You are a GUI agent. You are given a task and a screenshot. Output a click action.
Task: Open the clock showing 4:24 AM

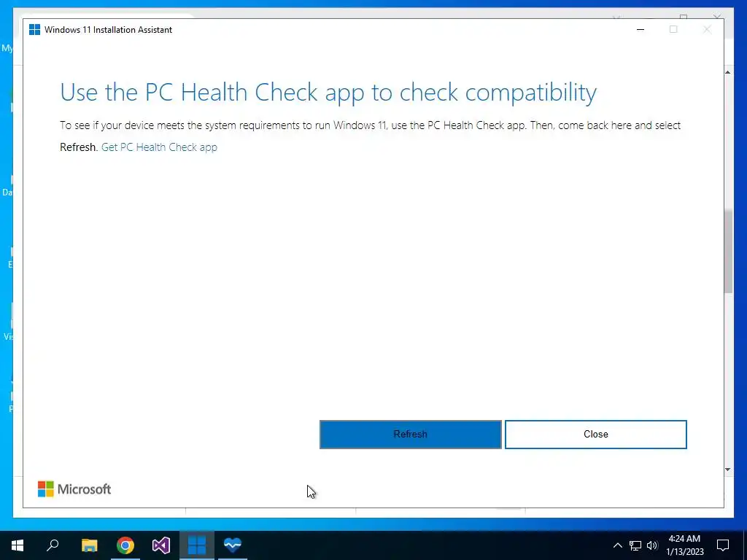684,545
